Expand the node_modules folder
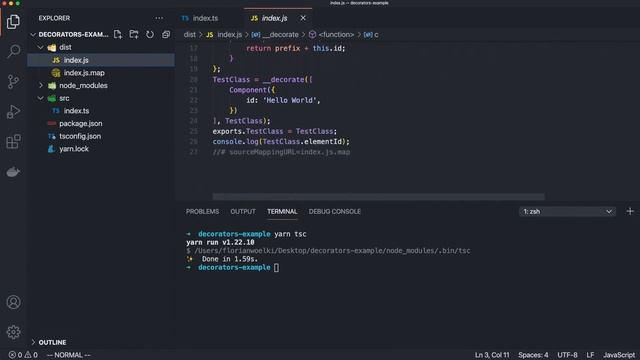The width and height of the screenshot is (640, 360). click(x=40, y=85)
